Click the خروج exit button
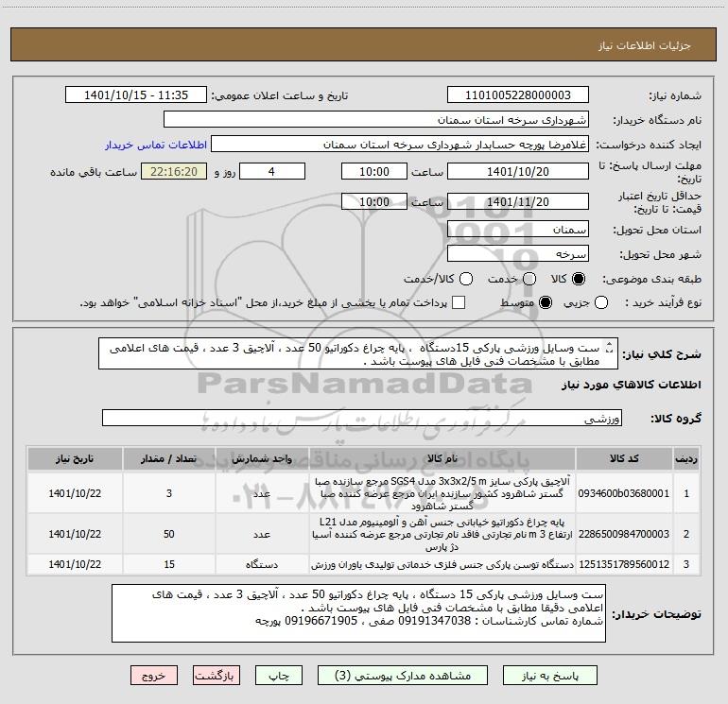The image size is (728, 704). [x=154, y=676]
